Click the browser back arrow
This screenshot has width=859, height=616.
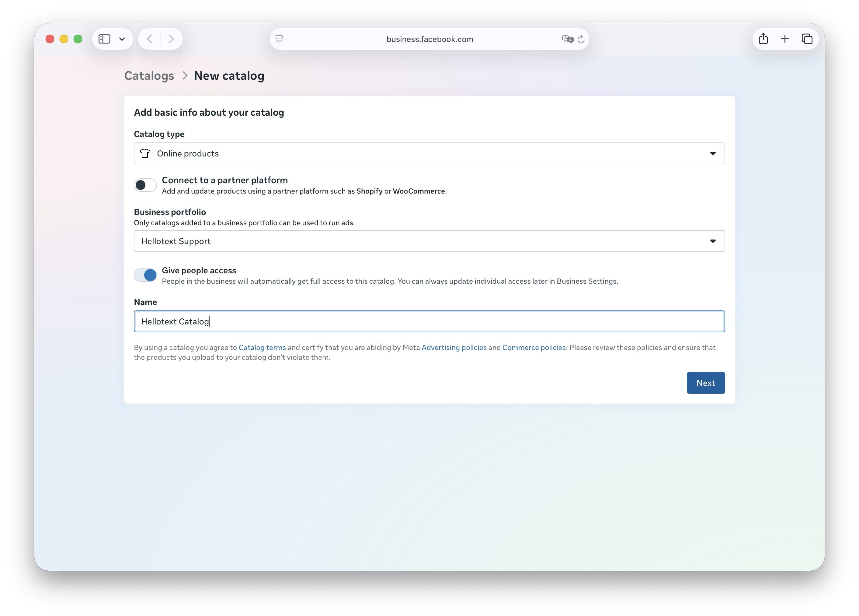point(150,39)
